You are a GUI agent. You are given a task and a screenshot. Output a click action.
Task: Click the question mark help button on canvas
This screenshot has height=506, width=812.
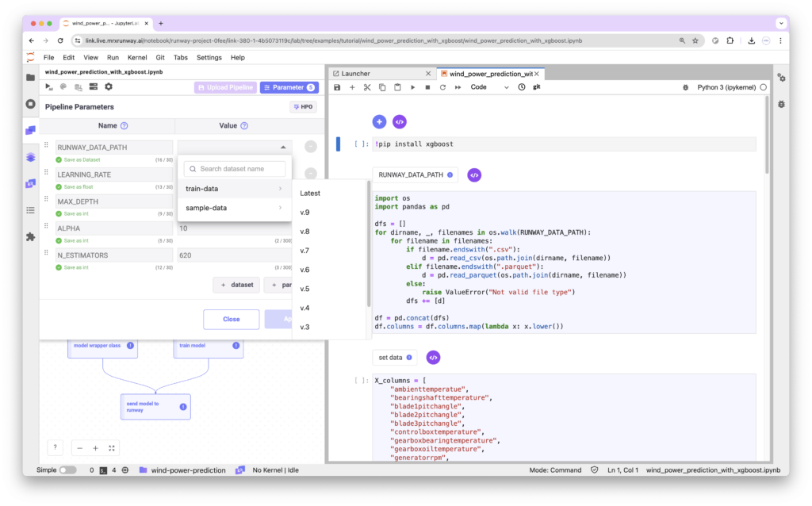click(55, 447)
